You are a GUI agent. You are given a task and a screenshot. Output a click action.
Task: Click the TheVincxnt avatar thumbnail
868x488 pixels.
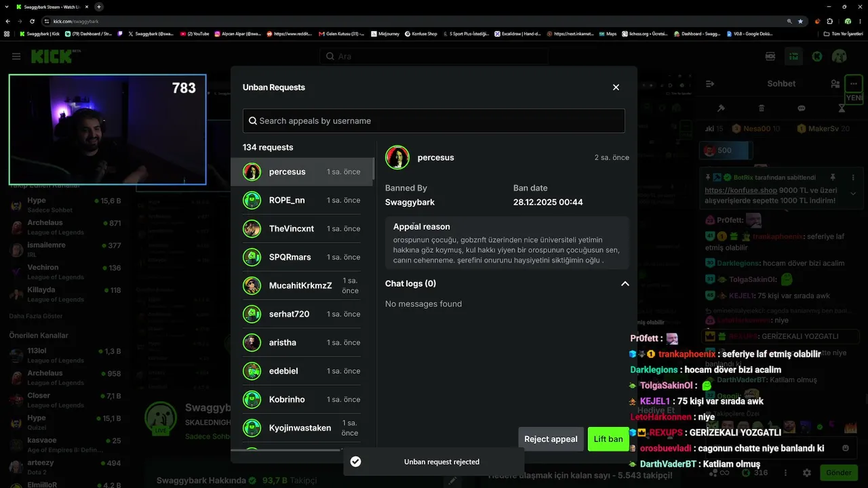coord(252,228)
